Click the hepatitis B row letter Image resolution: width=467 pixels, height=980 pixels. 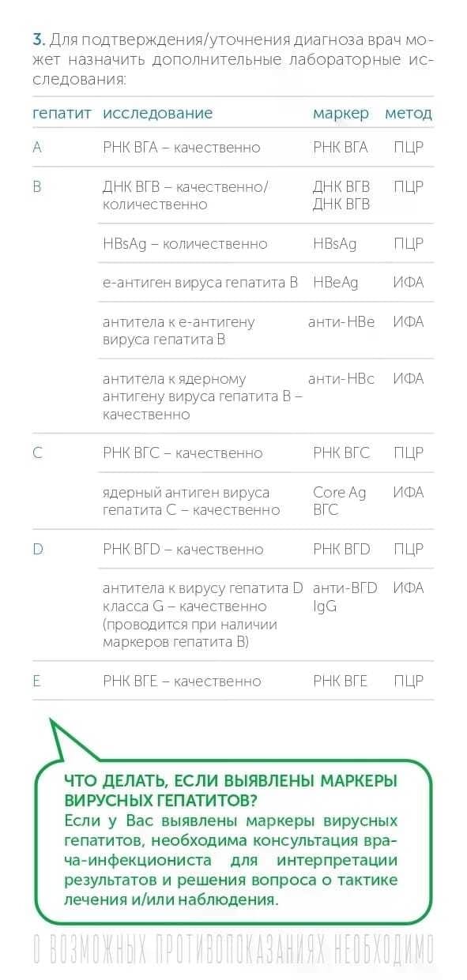coord(36,187)
